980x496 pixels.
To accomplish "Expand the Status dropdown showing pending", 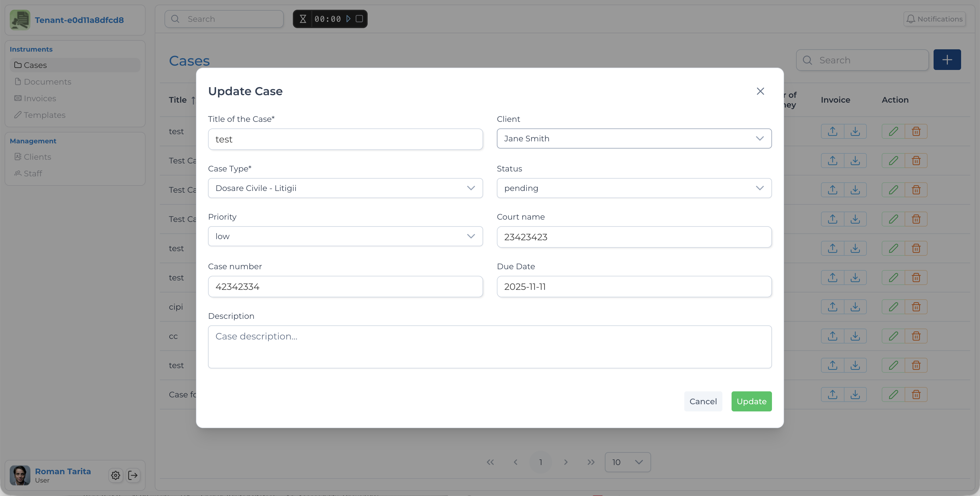I will coord(634,188).
